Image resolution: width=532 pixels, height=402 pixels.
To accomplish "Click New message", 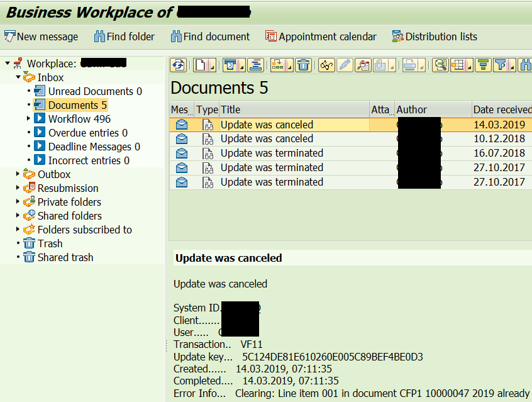I will [42, 36].
